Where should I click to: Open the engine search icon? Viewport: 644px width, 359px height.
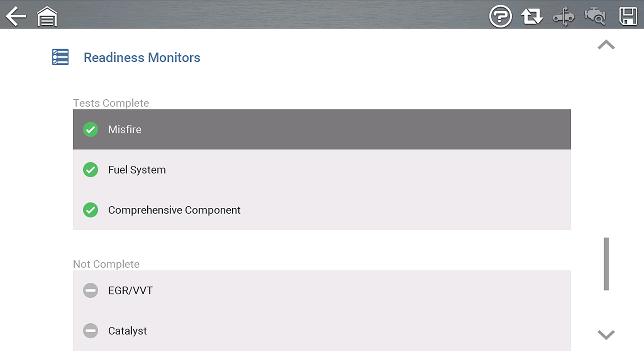595,17
